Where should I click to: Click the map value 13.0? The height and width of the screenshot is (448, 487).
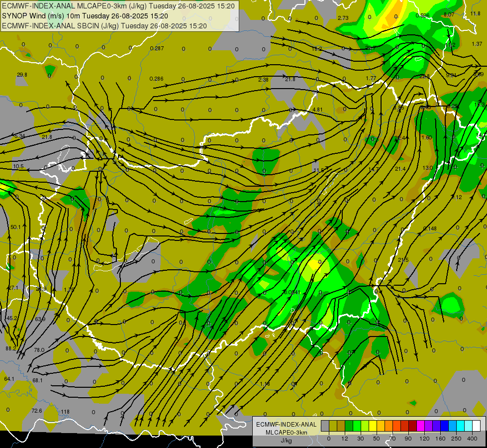pyautogui.click(x=428, y=168)
